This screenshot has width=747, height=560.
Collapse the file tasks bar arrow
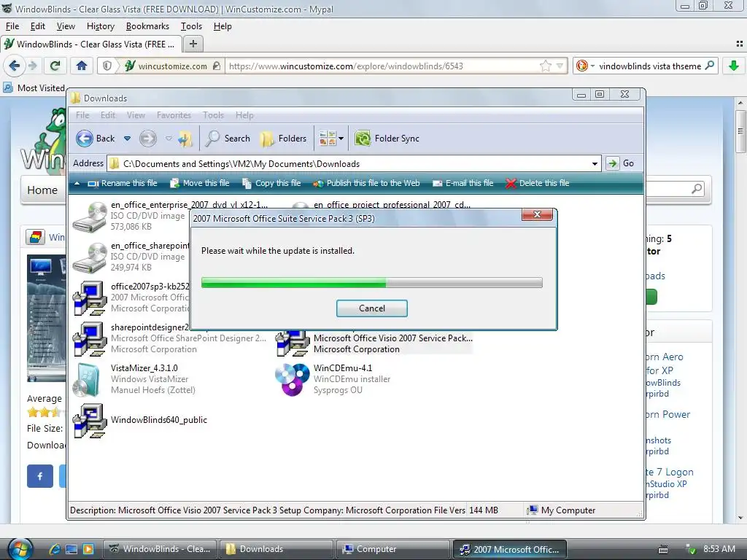(77, 183)
